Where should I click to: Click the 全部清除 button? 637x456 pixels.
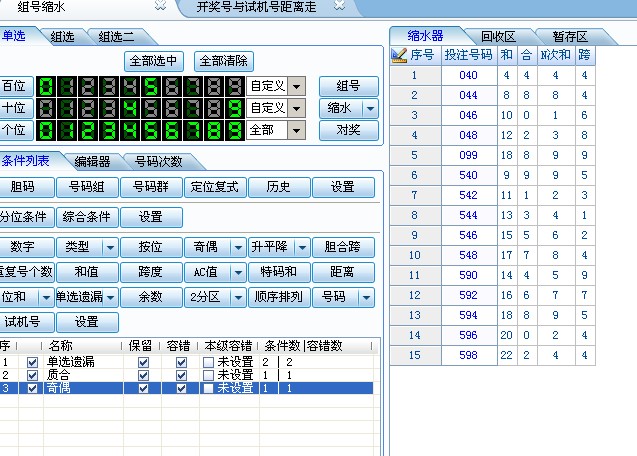(224, 61)
